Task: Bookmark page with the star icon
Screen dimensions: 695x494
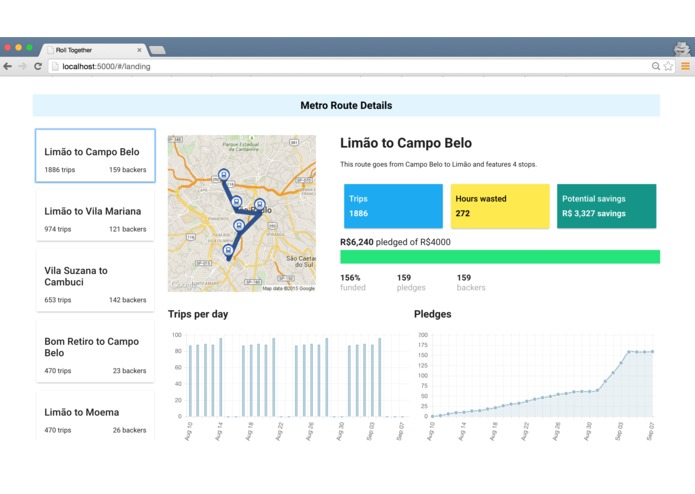Action: [668, 66]
